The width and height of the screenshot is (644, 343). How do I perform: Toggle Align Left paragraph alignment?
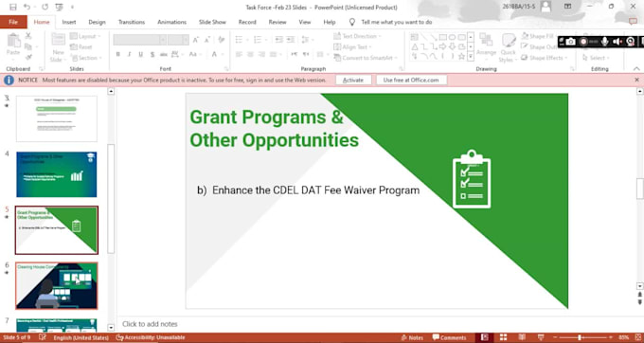pyautogui.click(x=239, y=54)
